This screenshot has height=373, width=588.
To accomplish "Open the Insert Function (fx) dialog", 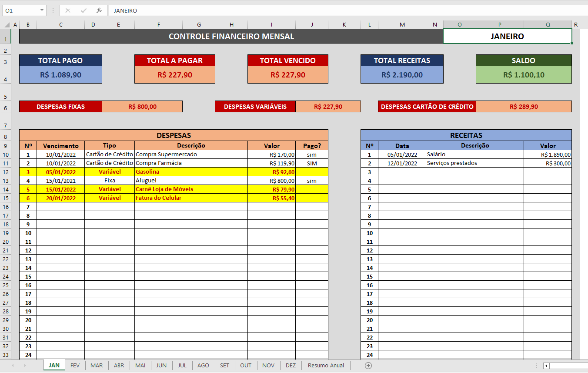I will 99,10.
